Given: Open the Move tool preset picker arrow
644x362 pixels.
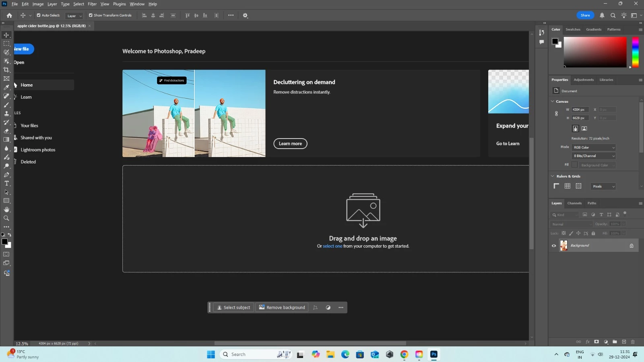Looking at the screenshot, I should click(30, 16).
